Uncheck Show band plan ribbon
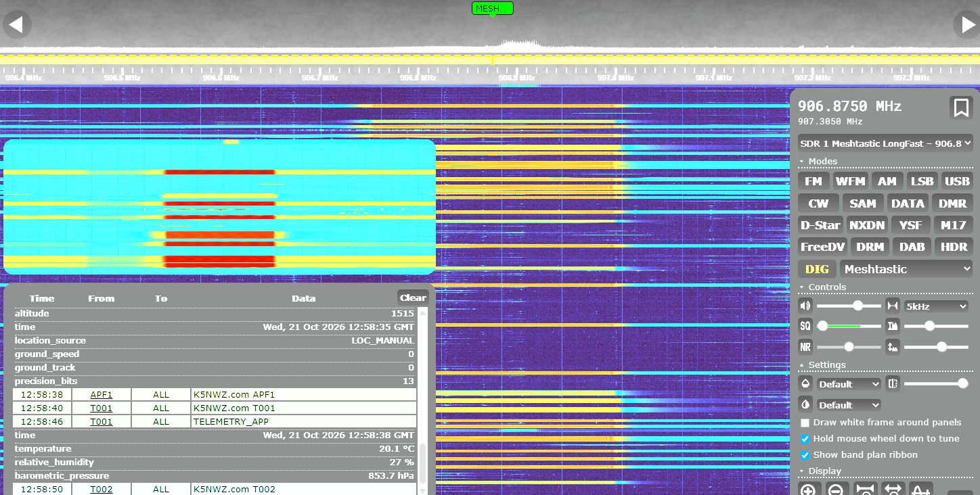 point(805,455)
